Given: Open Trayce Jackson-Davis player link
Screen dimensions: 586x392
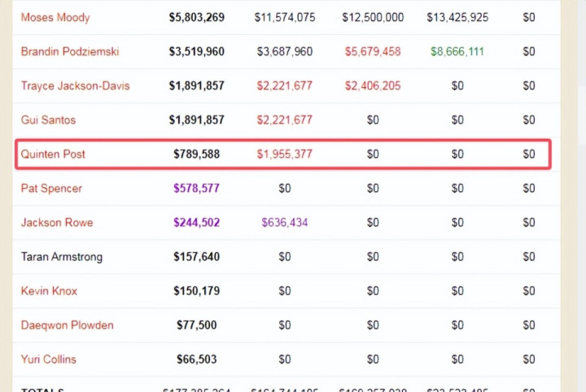Looking at the screenshot, I should (75, 85).
